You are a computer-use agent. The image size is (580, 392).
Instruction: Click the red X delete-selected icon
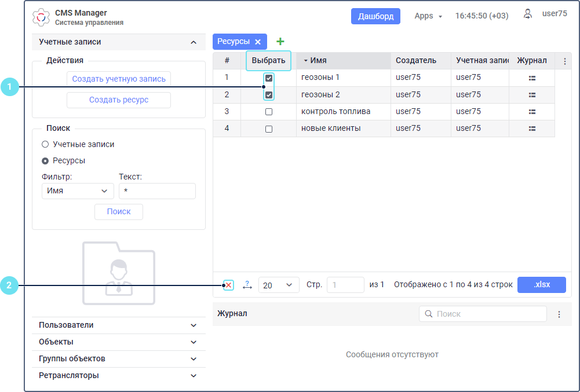(x=229, y=285)
